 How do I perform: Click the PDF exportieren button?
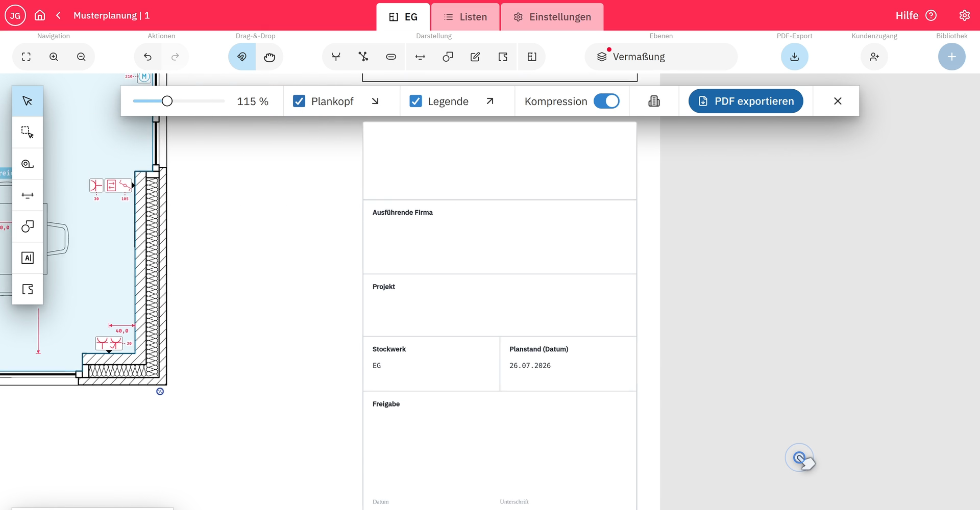pyautogui.click(x=746, y=101)
